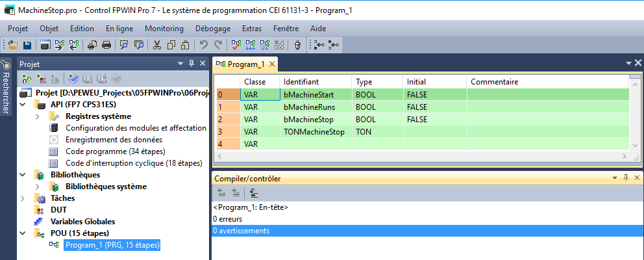Expand the Registres système tree node

click(37, 116)
